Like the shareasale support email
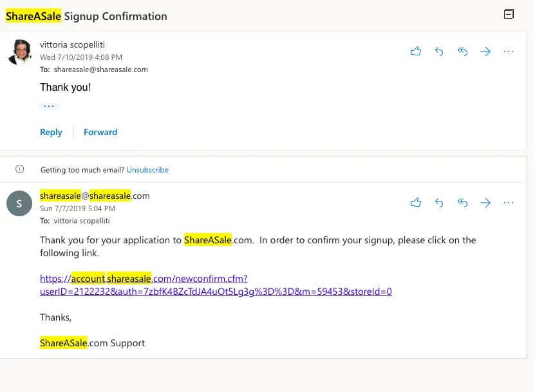 pyautogui.click(x=416, y=203)
